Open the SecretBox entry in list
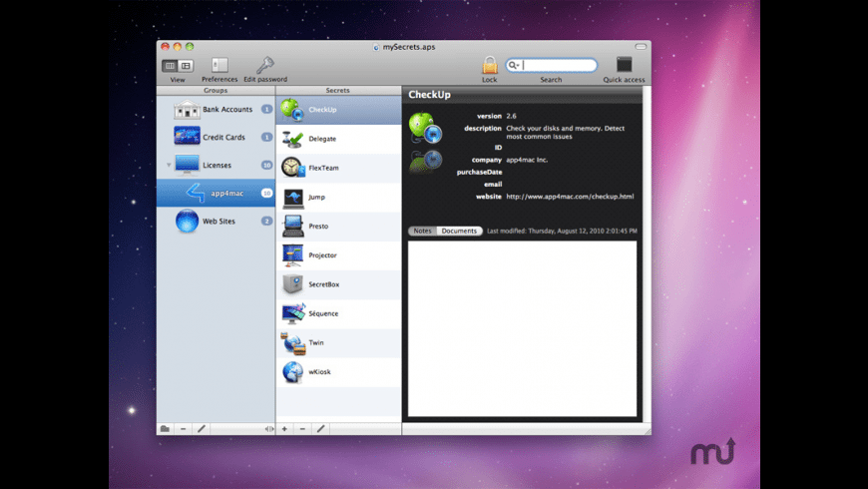 tap(323, 284)
